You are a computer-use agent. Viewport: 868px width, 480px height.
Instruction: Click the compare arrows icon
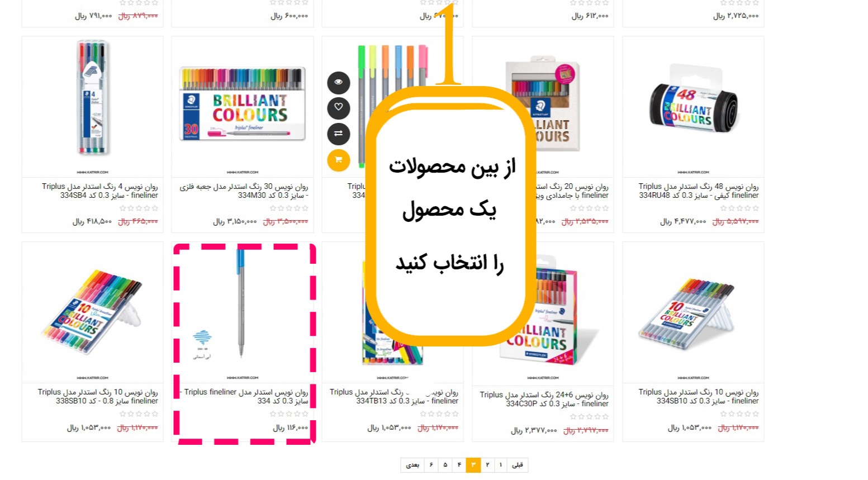click(x=338, y=134)
